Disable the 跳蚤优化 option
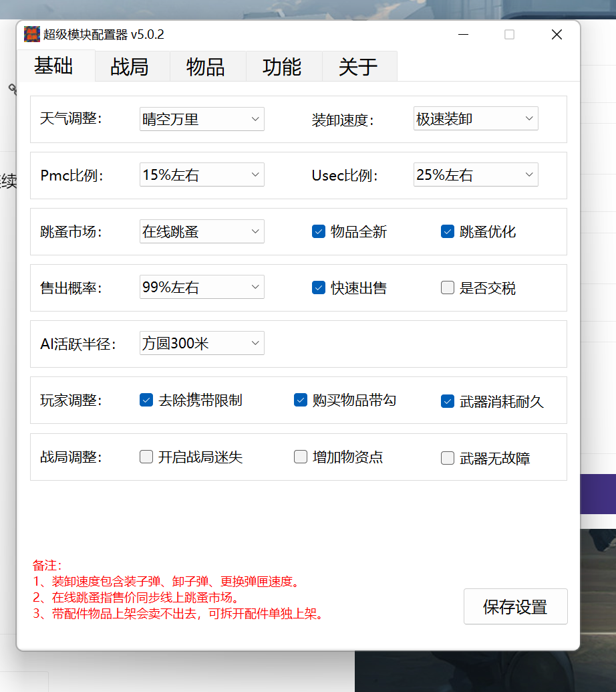This screenshot has height=692, width=616. tap(447, 231)
